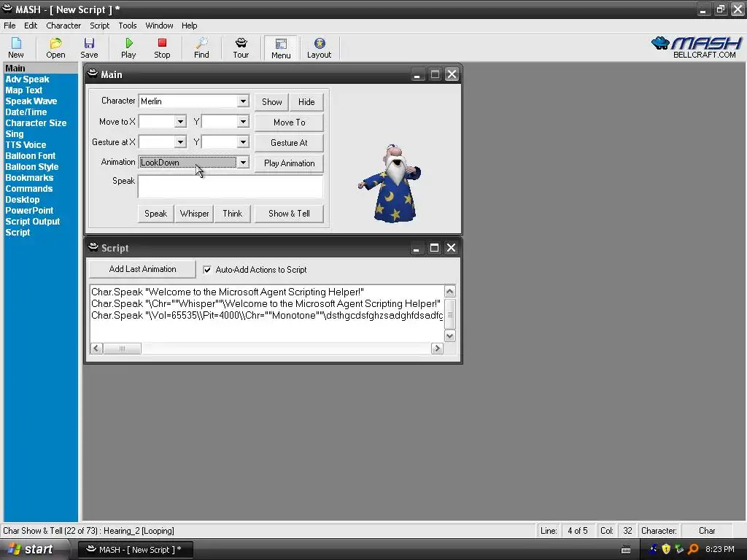Uncheck Auto-Add Actions to Script checkbox
This screenshot has height=560, width=747.
[207, 270]
